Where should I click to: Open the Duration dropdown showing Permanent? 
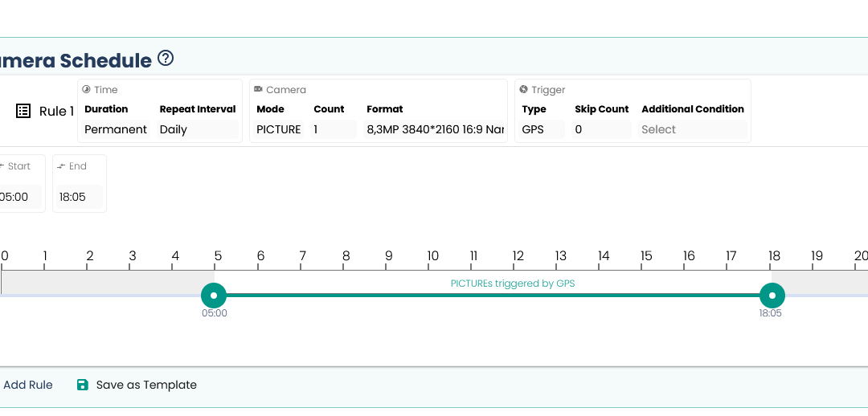point(117,129)
